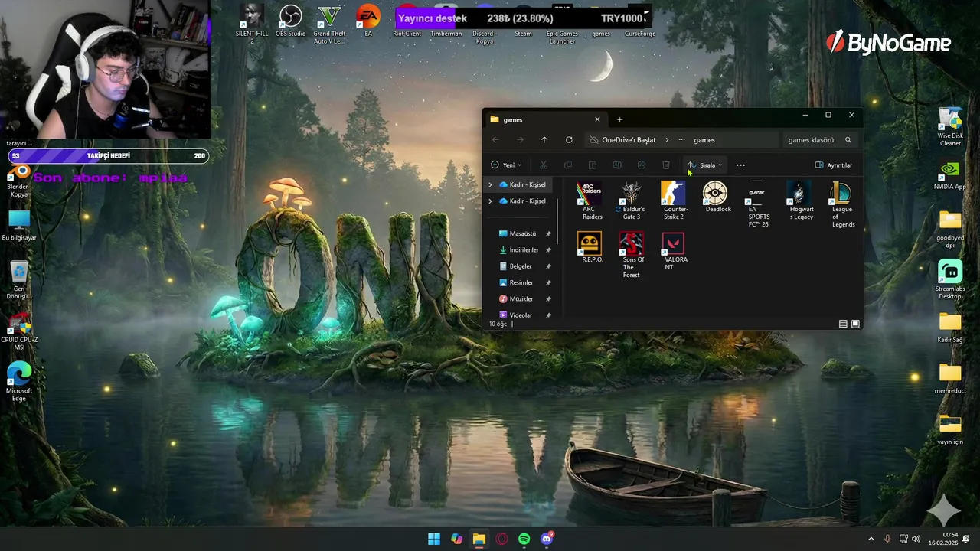The width and height of the screenshot is (980, 551).
Task: Open the Sırala sort dropdown
Action: pyautogui.click(x=705, y=165)
